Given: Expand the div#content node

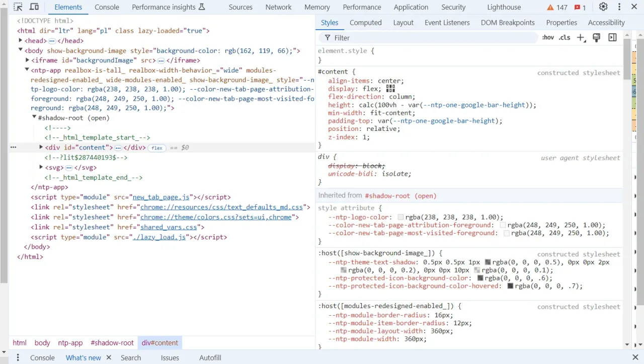Looking at the screenshot, I should click(x=41, y=148).
